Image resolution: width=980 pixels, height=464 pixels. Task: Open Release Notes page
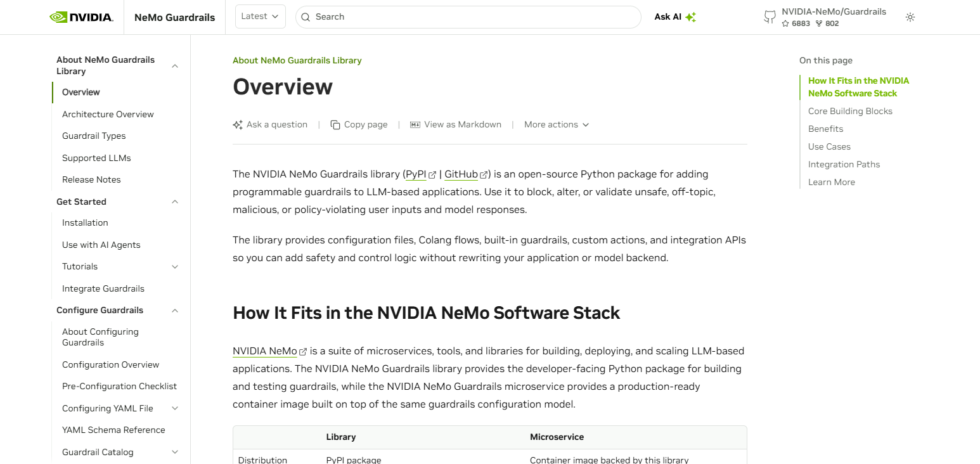[91, 180]
